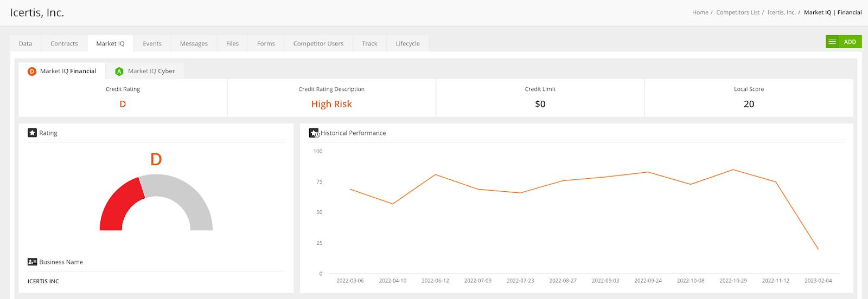Click the 25 y-axis label

click(x=320, y=243)
